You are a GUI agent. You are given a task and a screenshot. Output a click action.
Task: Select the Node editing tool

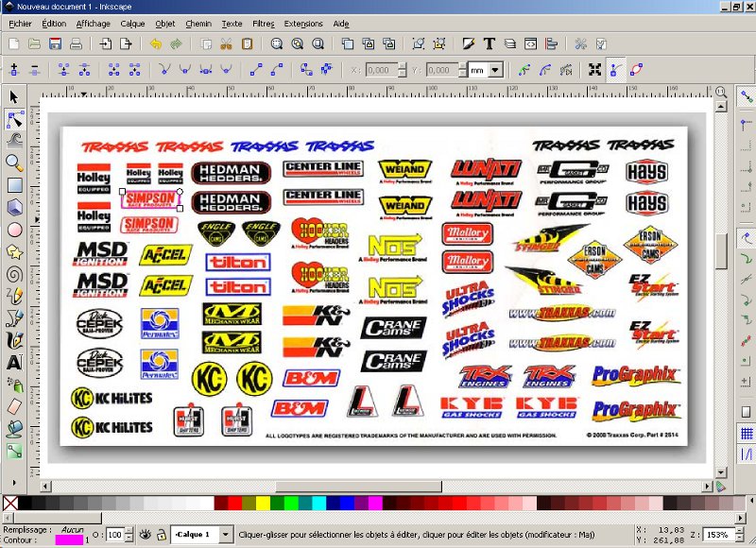[x=14, y=119]
